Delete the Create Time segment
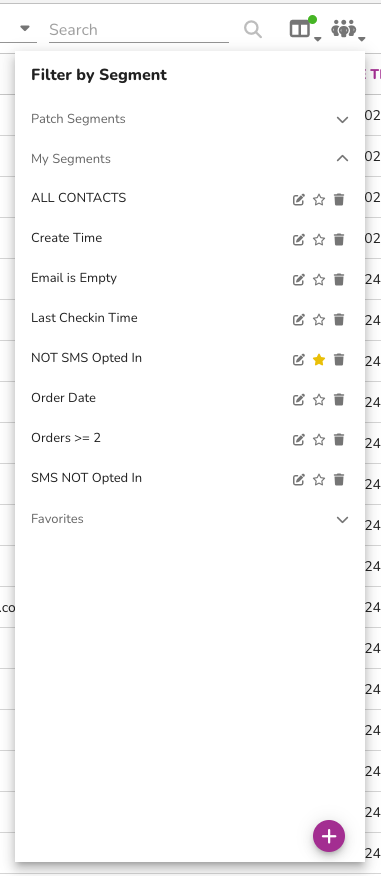This screenshot has width=381, height=876. coord(339,240)
